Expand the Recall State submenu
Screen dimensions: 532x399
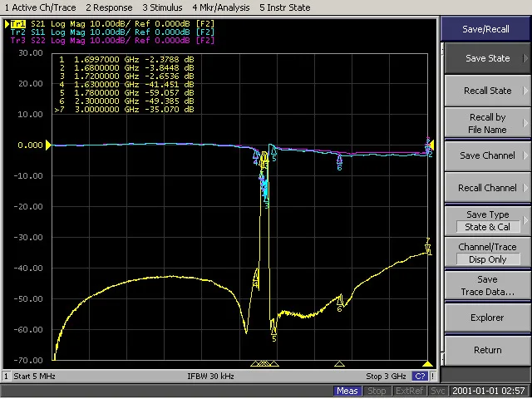tap(487, 91)
